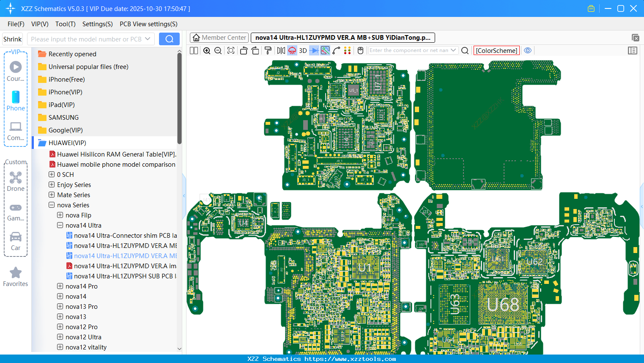Viewport: 644px width, 363px height.
Task: Click the mouse settings icon
Action: coord(360,50)
